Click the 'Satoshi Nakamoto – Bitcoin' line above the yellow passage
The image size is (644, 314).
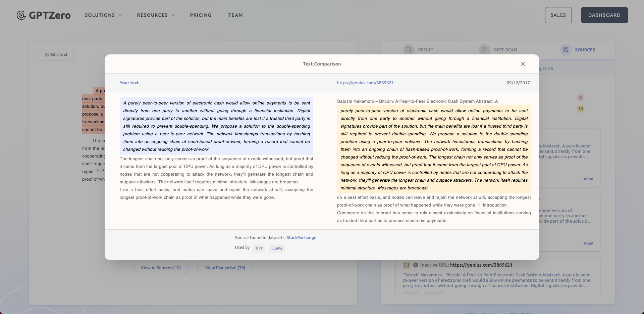click(x=417, y=101)
